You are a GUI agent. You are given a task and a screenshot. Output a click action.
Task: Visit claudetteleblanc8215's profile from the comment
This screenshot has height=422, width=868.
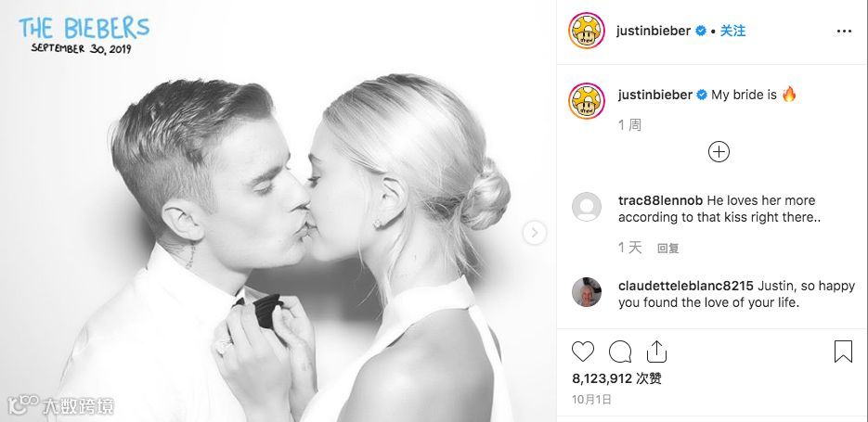(x=685, y=286)
